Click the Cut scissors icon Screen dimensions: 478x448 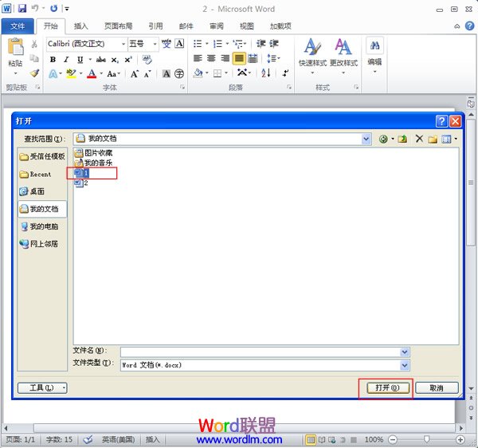point(34,44)
